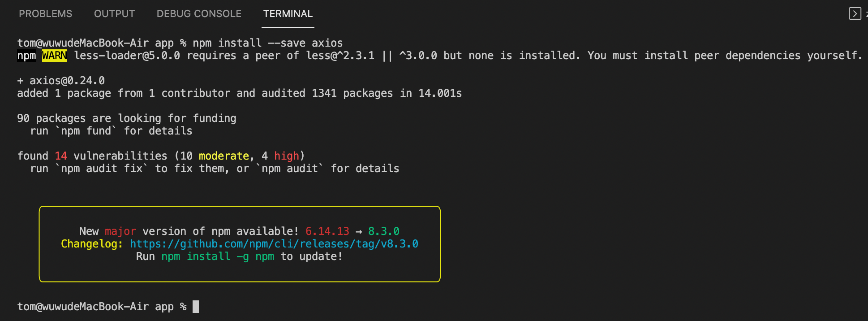Click the old npm version 6.14.13
Screen dimensions: 868x321
327,231
